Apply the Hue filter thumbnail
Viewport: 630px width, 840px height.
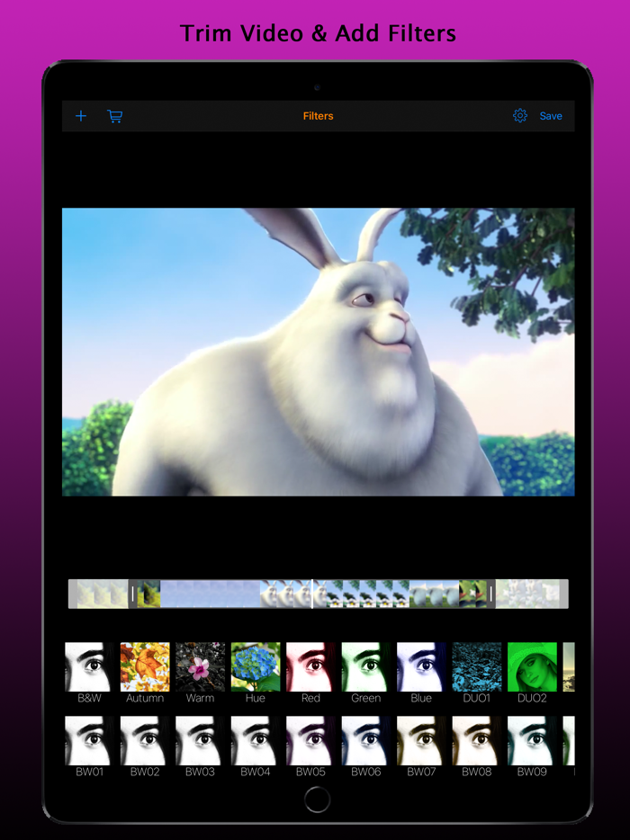pos(256,667)
